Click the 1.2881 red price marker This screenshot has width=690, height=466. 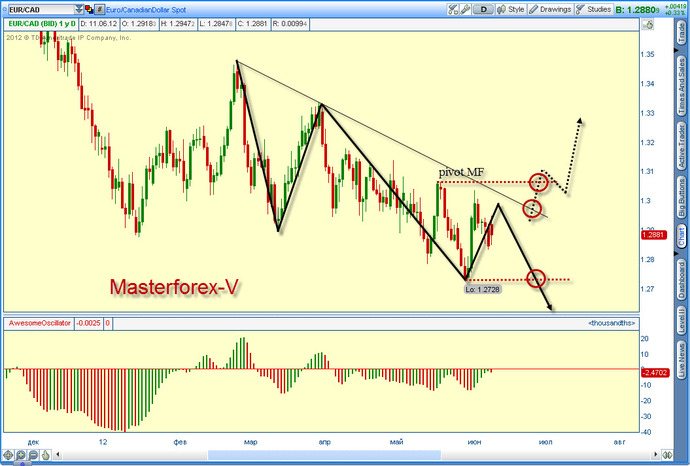(x=653, y=235)
